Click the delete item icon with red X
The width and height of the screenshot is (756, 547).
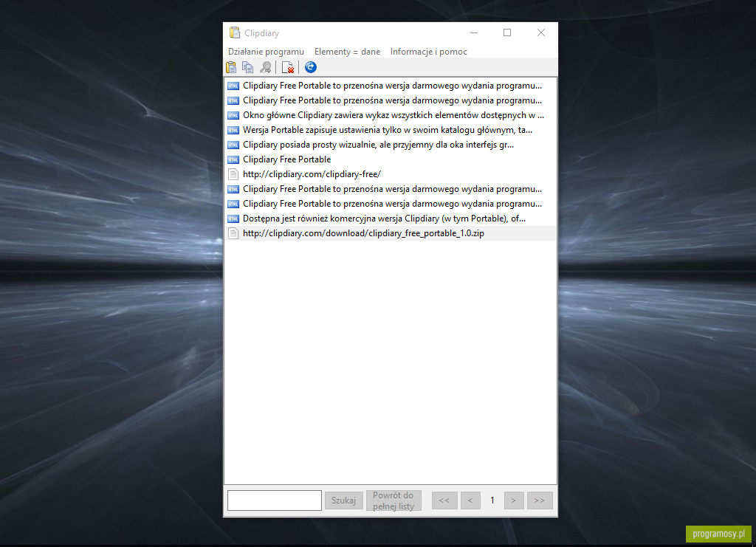[x=288, y=67]
